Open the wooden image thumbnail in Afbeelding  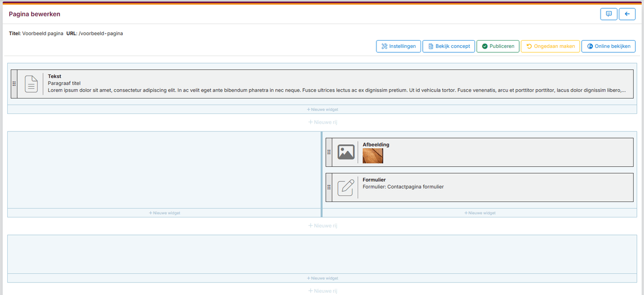pyautogui.click(x=373, y=156)
